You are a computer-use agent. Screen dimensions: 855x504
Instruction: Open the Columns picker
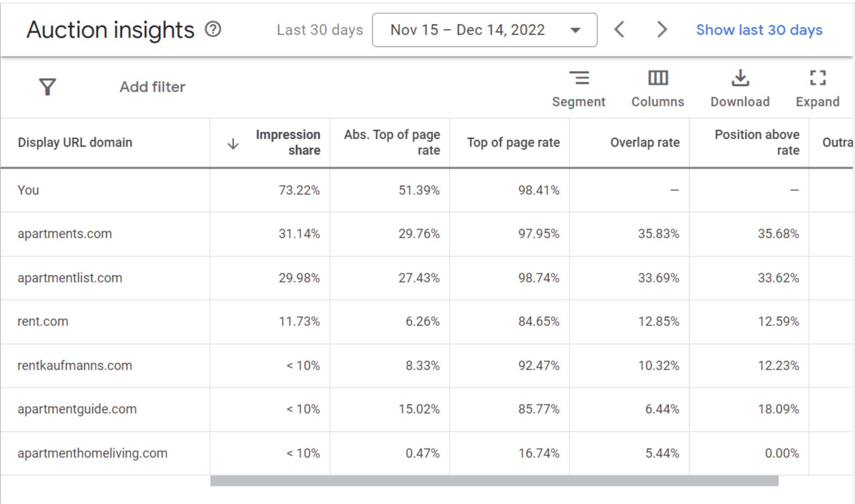click(658, 89)
